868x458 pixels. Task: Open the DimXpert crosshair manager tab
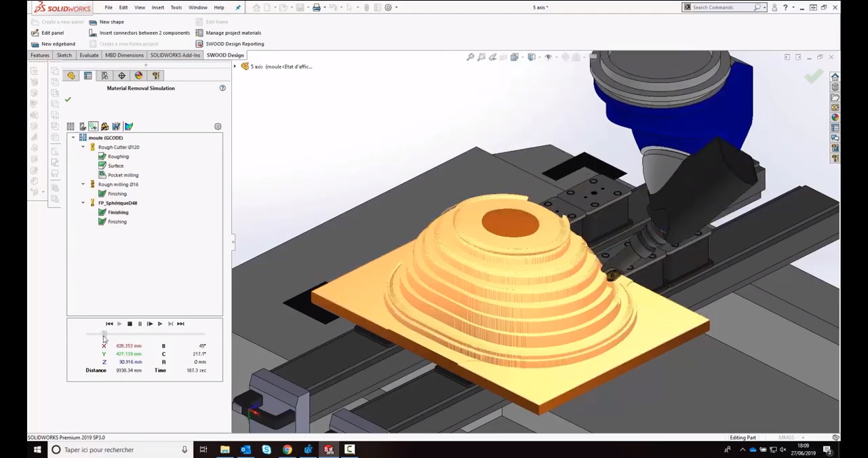point(121,76)
